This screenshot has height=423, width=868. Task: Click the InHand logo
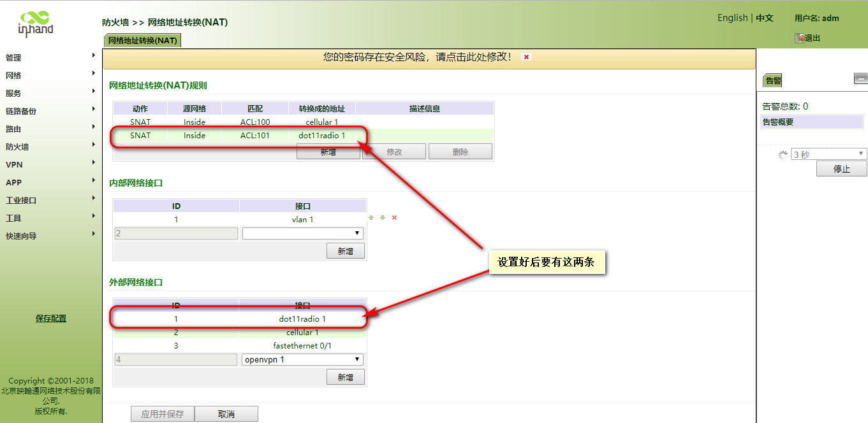[x=35, y=23]
